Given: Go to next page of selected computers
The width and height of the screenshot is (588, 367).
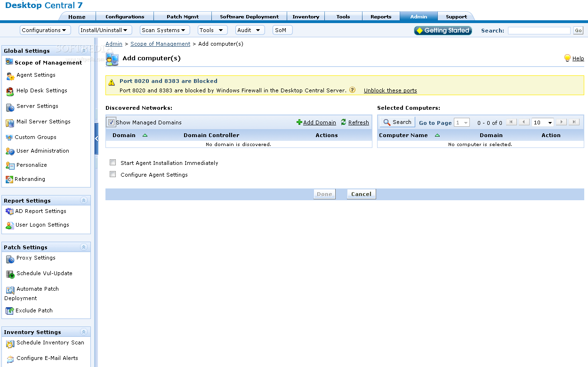Looking at the screenshot, I should tap(561, 122).
